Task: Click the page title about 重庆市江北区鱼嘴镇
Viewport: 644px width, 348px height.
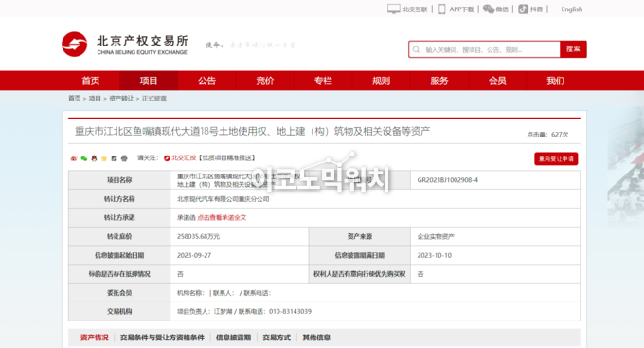Action: coord(252,131)
